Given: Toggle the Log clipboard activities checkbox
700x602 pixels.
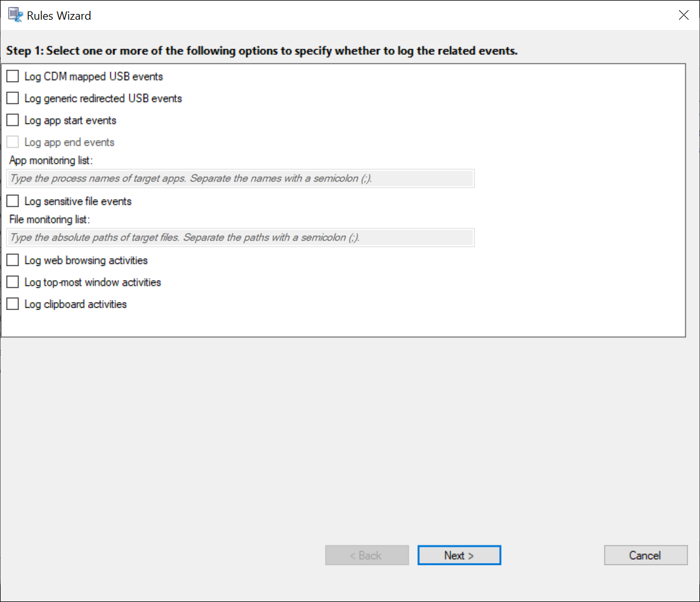Looking at the screenshot, I should click(x=13, y=304).
